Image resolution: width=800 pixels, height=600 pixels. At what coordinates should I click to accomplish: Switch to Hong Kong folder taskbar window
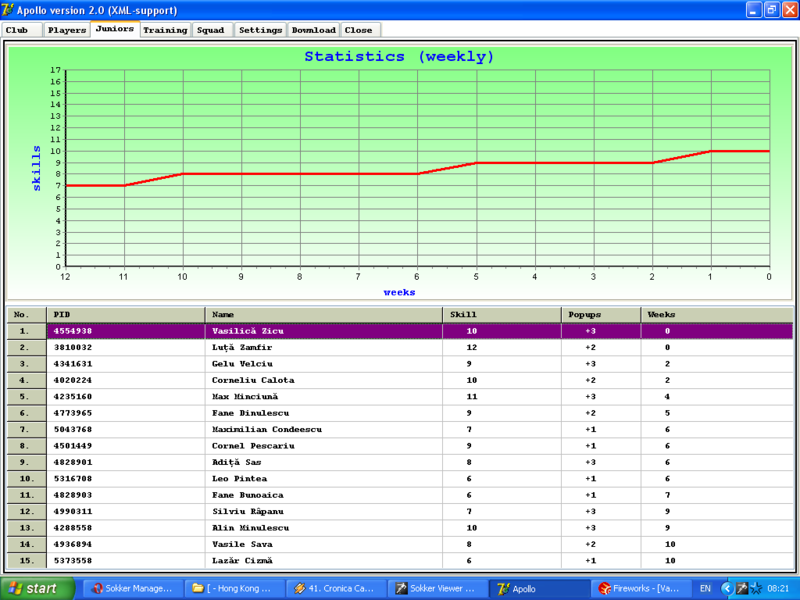point(234,589)
